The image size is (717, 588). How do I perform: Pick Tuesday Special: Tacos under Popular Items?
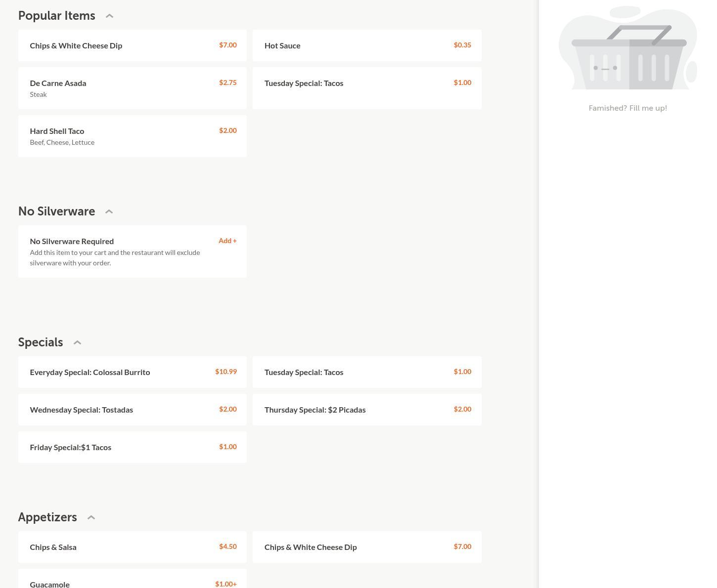coord(367,88)
